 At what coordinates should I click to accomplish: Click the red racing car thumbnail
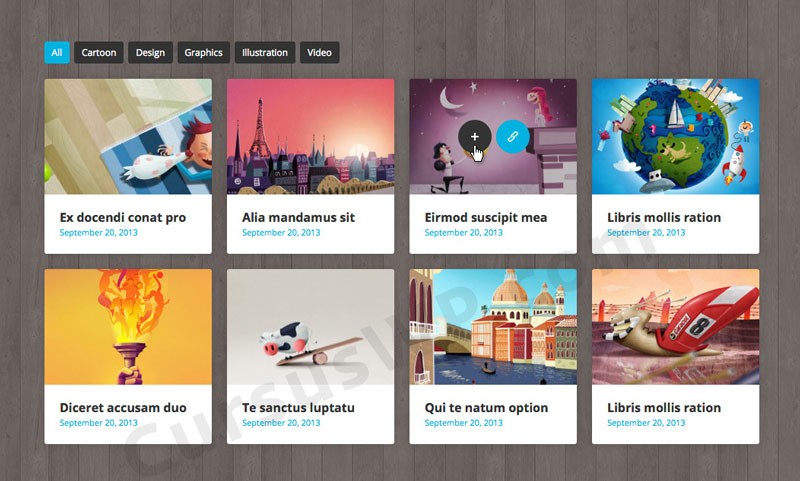pyautogui.click(x=675, y=326)
